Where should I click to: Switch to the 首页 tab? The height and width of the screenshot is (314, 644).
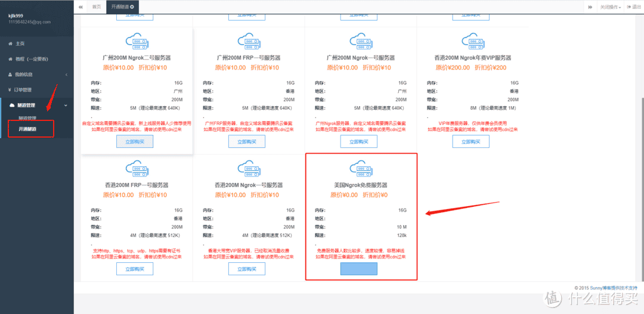click(x=96, y=7)
